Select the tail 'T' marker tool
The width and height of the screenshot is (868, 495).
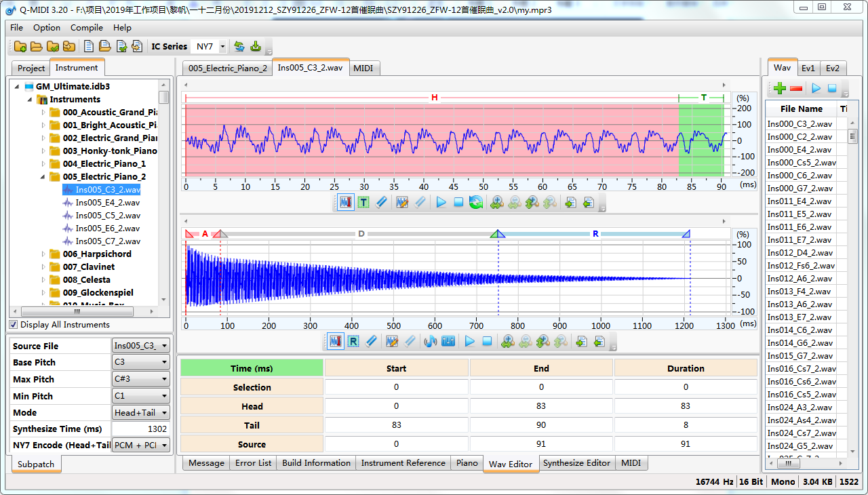pyautogui.click(x=363, y=202)
